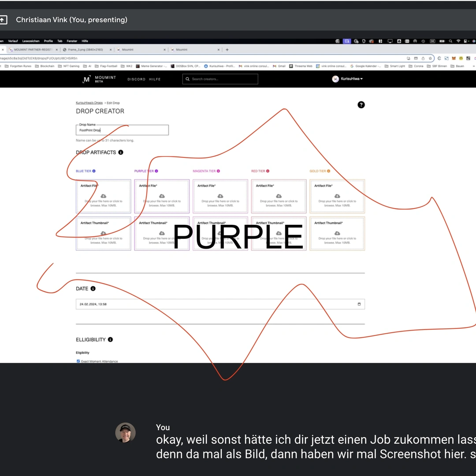Click the HILFE nav link in Moumint header
476x476 pixels.
click(155, 79)
